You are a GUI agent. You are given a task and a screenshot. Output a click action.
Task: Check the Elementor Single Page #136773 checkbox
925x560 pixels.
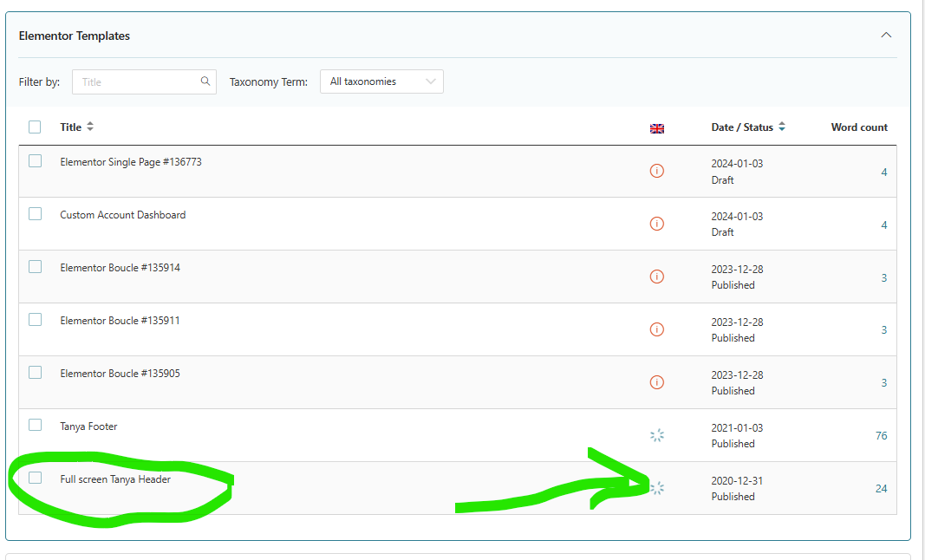[x=35, y=161]
